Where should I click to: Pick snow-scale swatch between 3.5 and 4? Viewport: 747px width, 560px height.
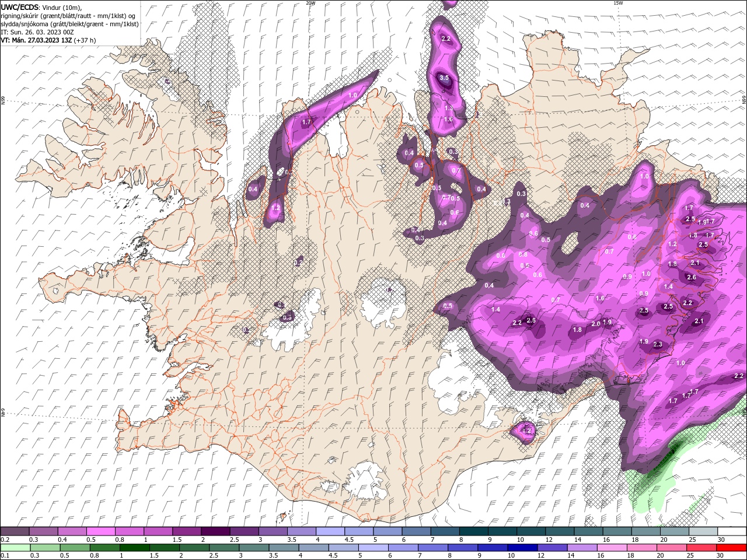point(301,531)
